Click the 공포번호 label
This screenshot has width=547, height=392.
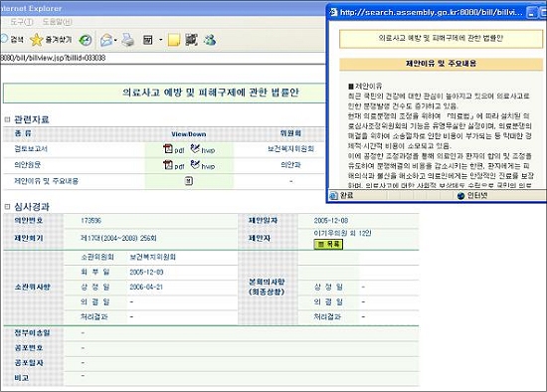click(x=29, y=348)
